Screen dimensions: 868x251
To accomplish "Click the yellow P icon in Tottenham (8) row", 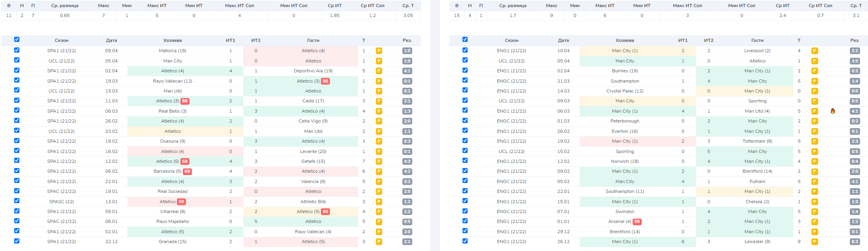I will coord(814,141).
